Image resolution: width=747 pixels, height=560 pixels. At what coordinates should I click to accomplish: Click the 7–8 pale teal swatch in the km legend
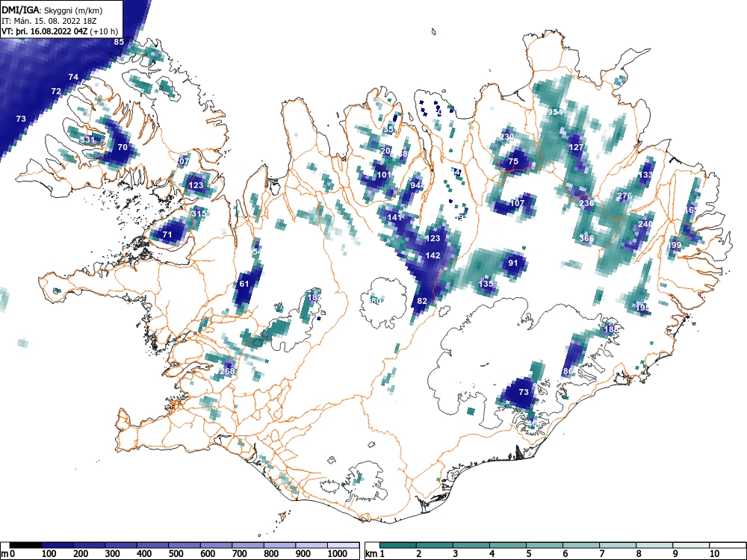[618, 545]
